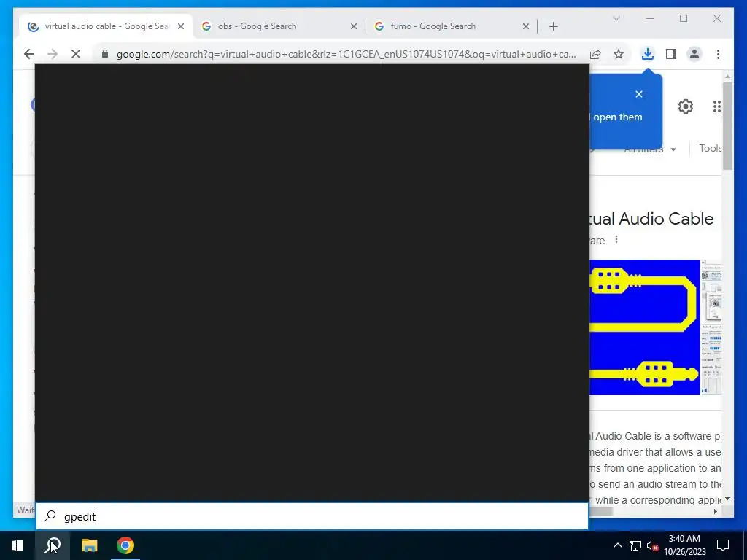Open the Virtual Audio Cable logo image

pos(645,327)
